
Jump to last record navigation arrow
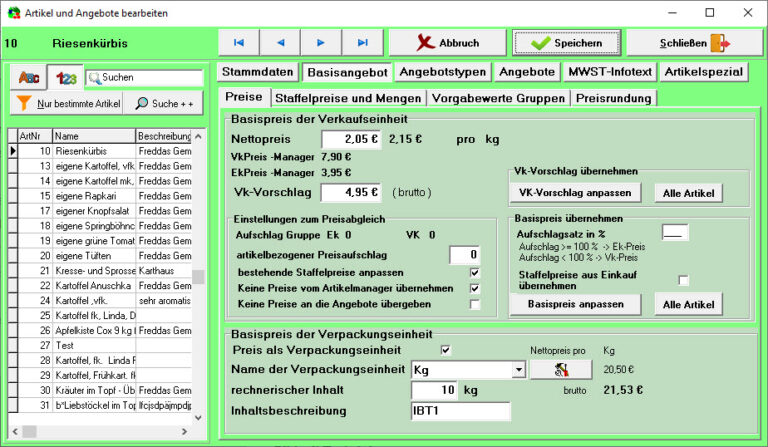[362, 43]
